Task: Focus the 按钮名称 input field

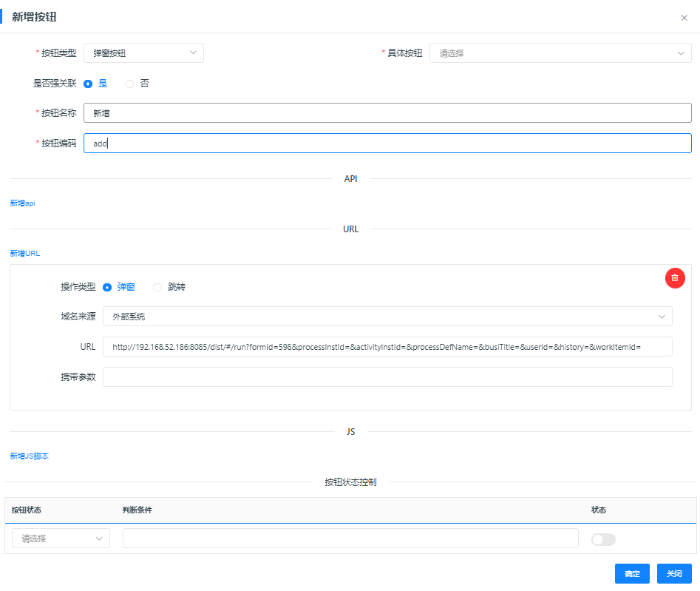Action: tap(387, 113)
